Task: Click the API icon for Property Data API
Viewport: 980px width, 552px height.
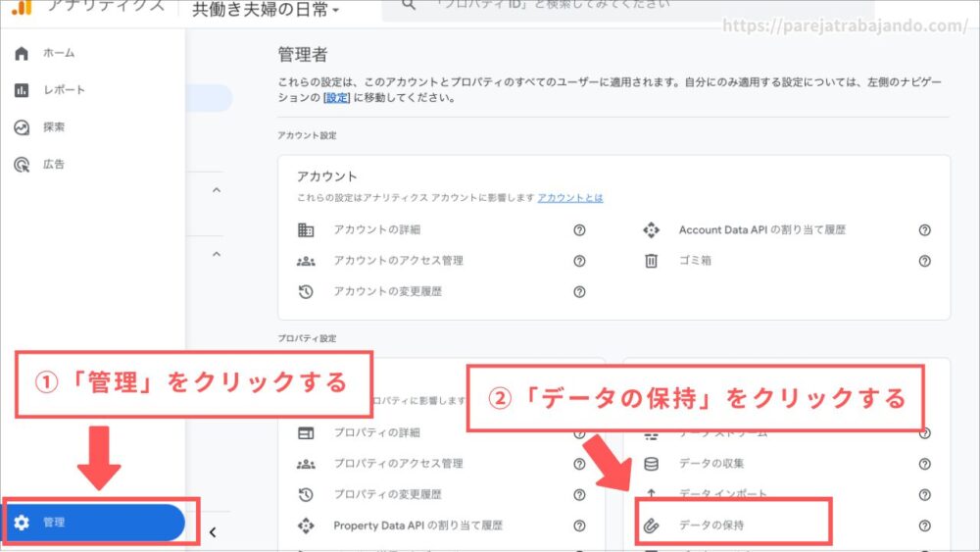Action: coord(306,526)
